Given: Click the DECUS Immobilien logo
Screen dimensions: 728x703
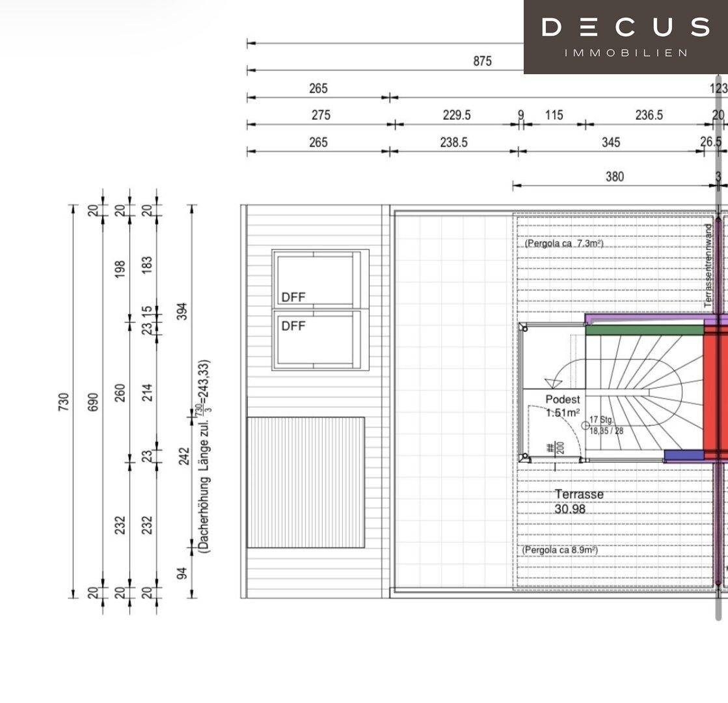Looking at the screenshot, I should [625, 36].
